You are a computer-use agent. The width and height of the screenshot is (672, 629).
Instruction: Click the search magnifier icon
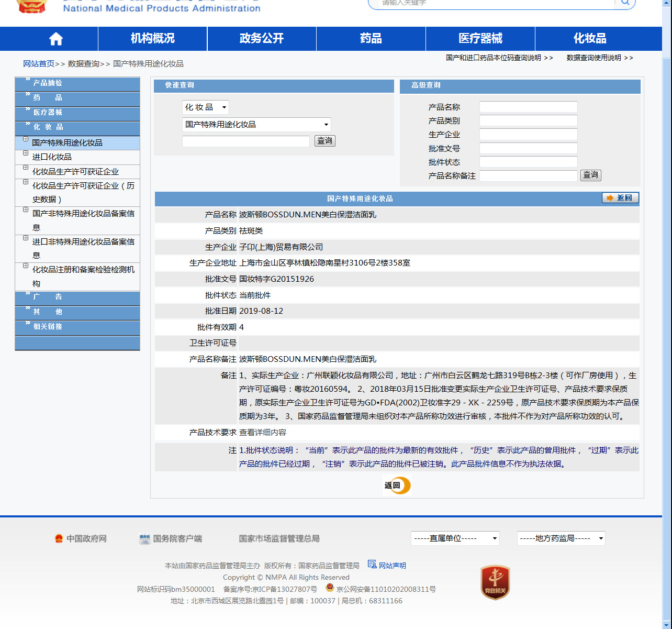[625, 3]
